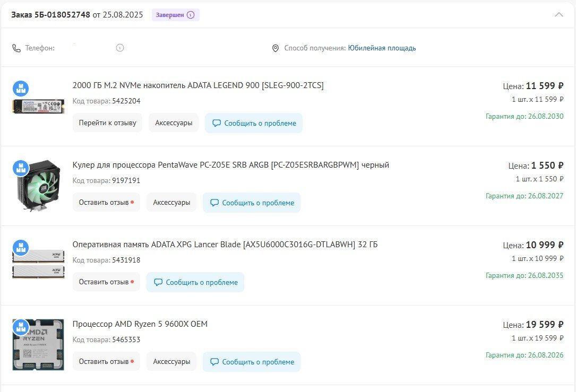Click the blue badge icon on Ryzen processor image
576x392 pixels.
(x=21, y=327)
